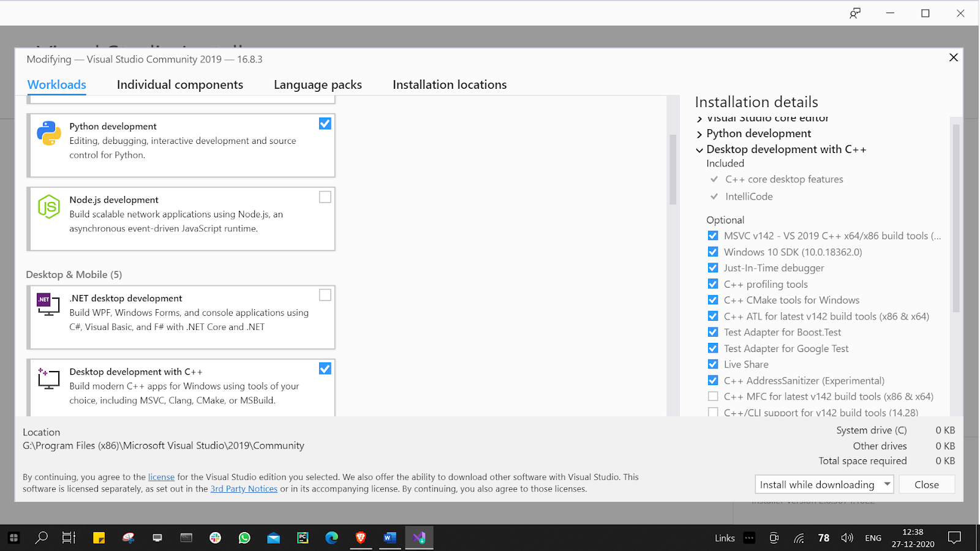Toggle Test Adapter for Google Test
The image size is (980, 551).
pos(713,348)
